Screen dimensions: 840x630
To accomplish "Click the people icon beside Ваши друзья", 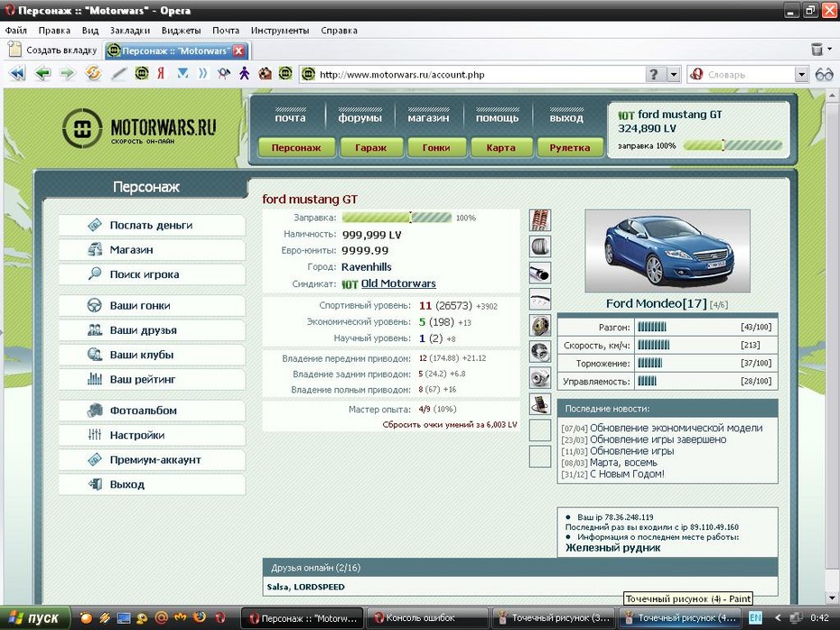I will pyautogui.click(x=94, y=329).
